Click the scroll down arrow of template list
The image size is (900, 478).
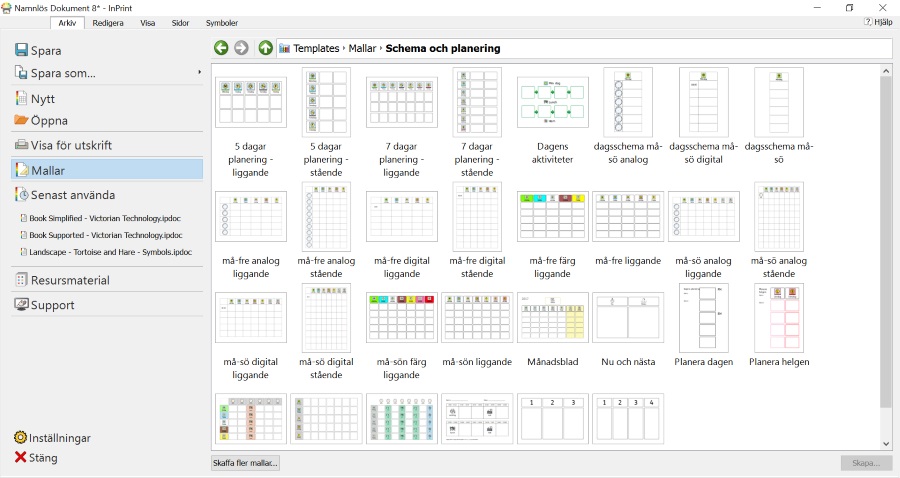tap(886, 443)
